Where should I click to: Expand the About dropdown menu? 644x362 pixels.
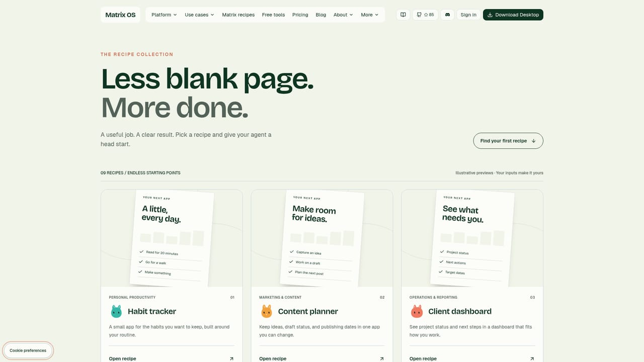coord(343,15)
